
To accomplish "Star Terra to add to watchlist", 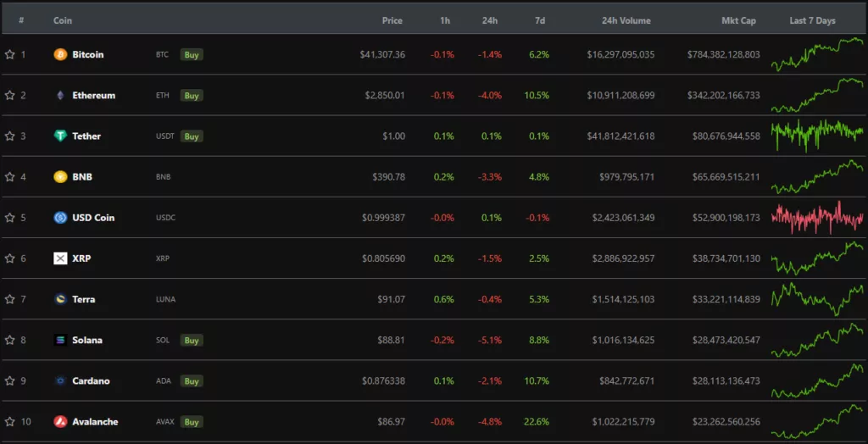I will pyautogui.click(x=10, y=299).
